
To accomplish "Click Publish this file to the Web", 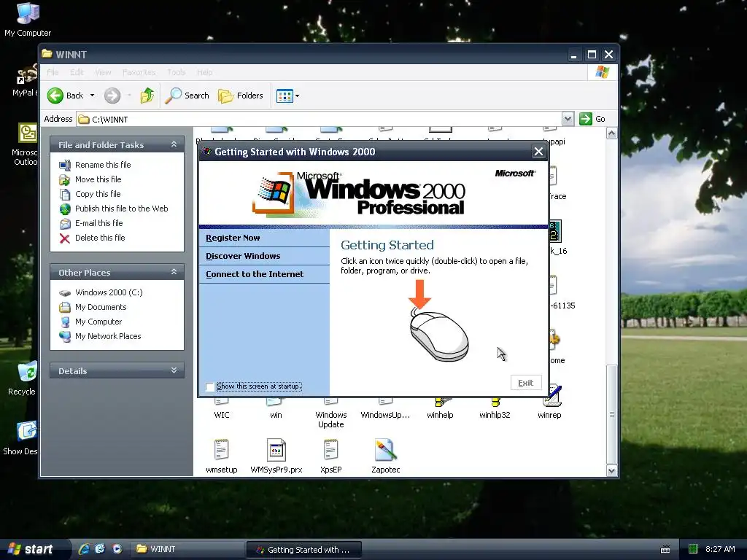I will pyautogui.click(x=122, y=209).
